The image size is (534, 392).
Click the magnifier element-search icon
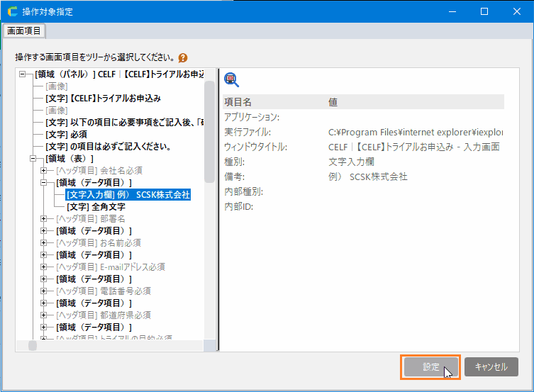pos(231,79)
